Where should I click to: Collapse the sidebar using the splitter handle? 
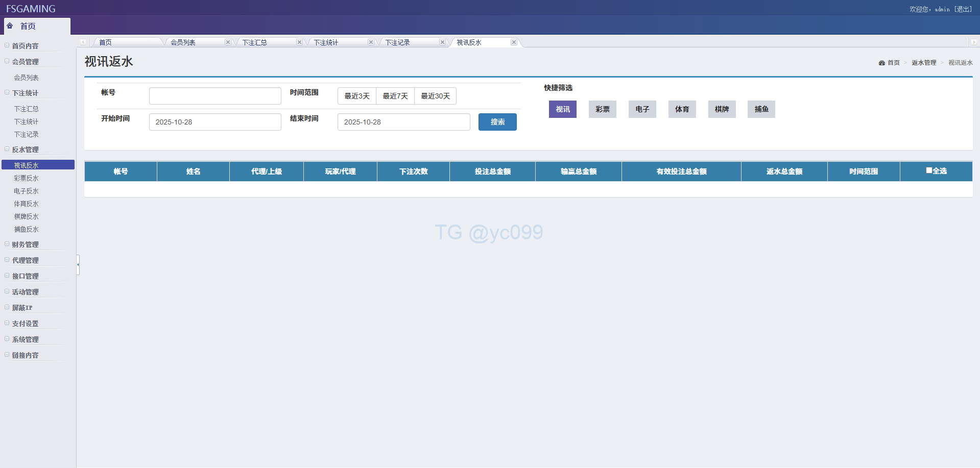click(78, 264)
